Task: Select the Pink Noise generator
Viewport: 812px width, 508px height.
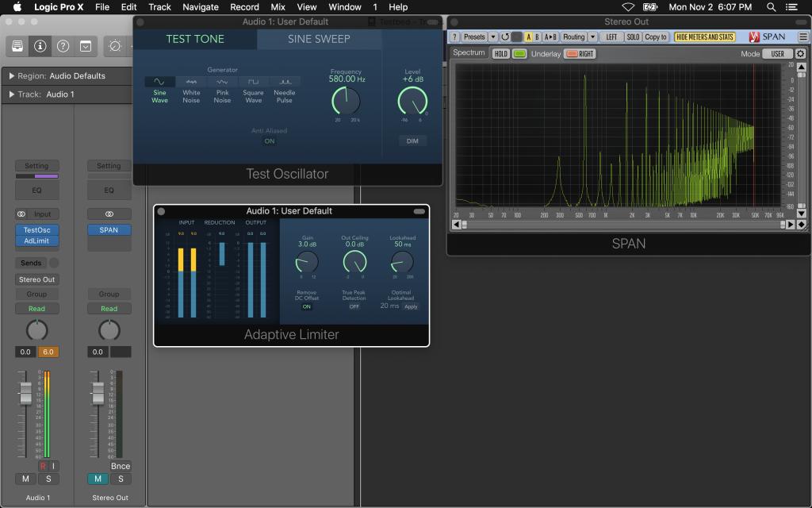Action: pos(222,90)
